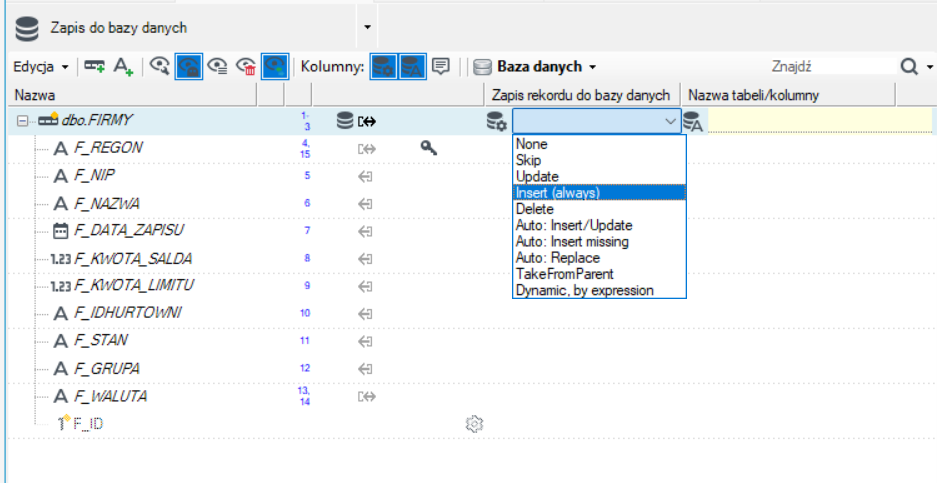Click left arrow icon in F_GRUPA row

365,369
